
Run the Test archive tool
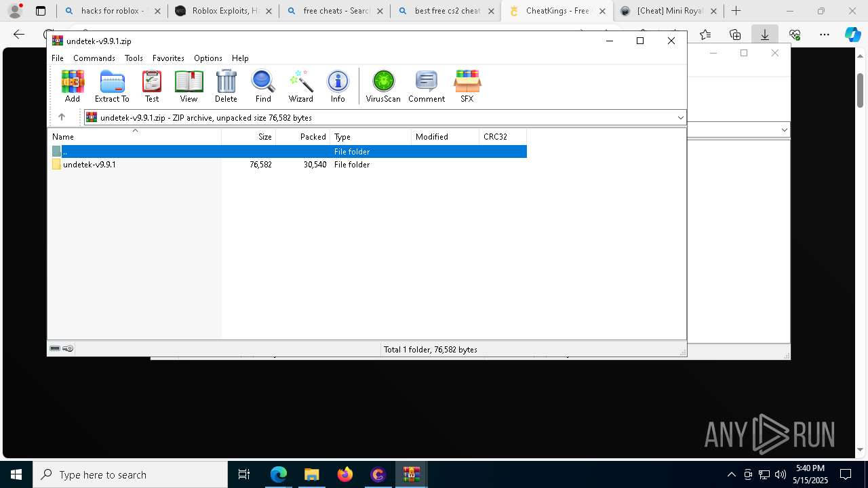pos(152,86)
